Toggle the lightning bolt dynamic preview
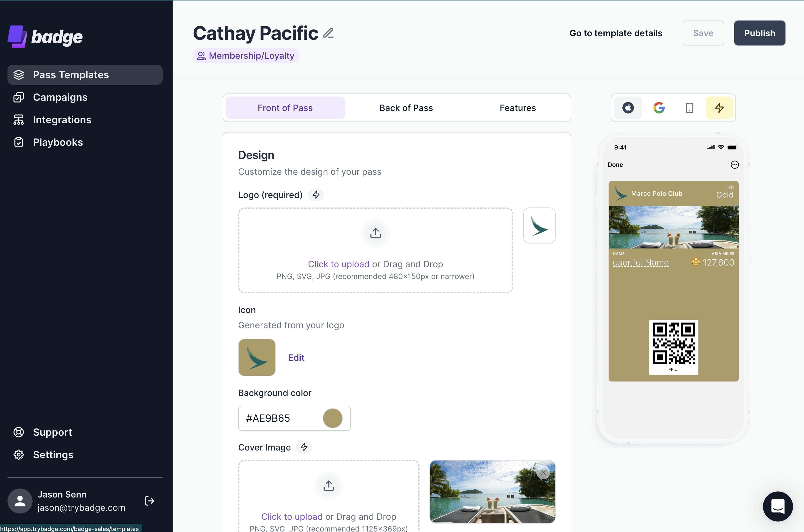 pyautogui.click(x=719, y=108)
